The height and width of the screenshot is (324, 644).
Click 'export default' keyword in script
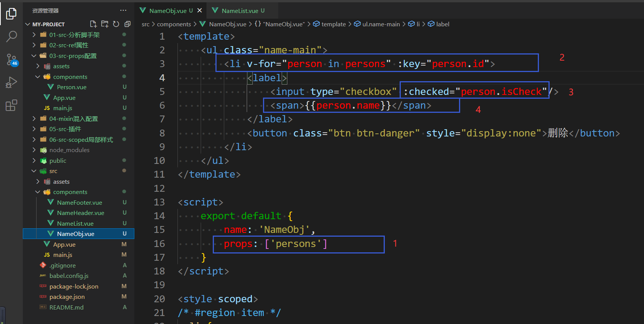pos(241,216)
